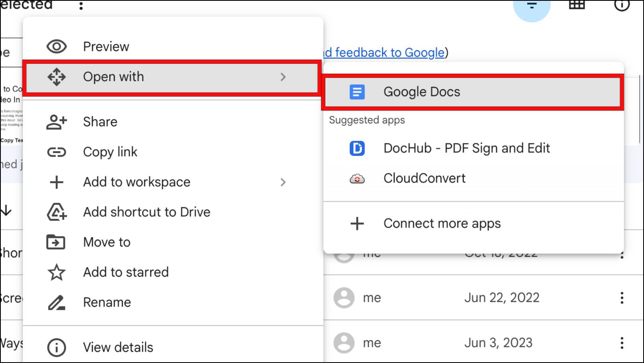Screen dimensions: 644x363
Task: Click the Open with move-arrows icon
Action: [x=57, y=77]
